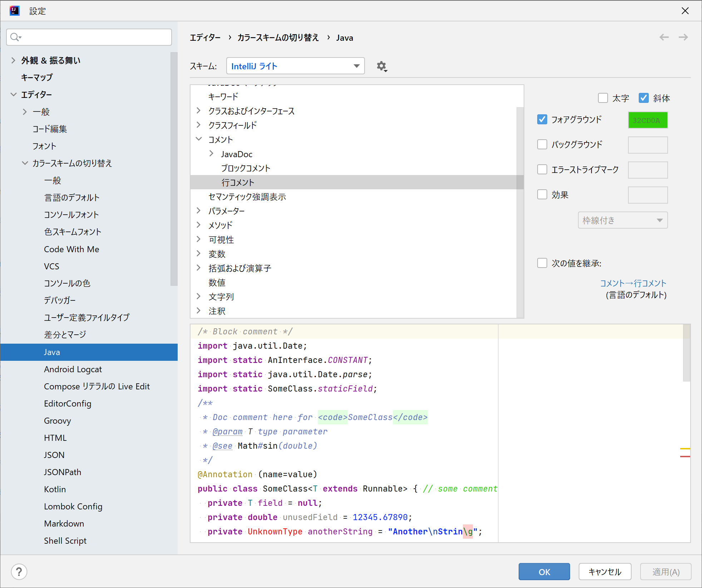Open the コード編集 settings page
This screenshot has width=702, height=588.
50,129
